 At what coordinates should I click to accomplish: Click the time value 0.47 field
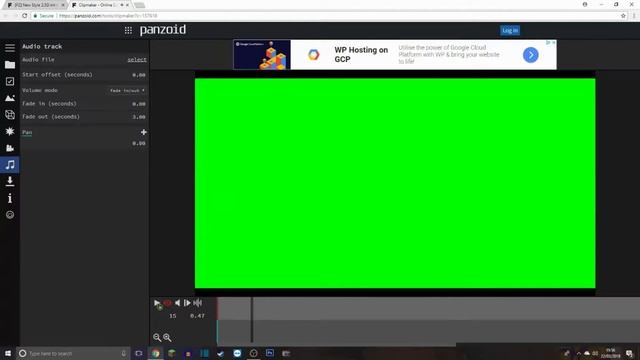tap(197, 316)
